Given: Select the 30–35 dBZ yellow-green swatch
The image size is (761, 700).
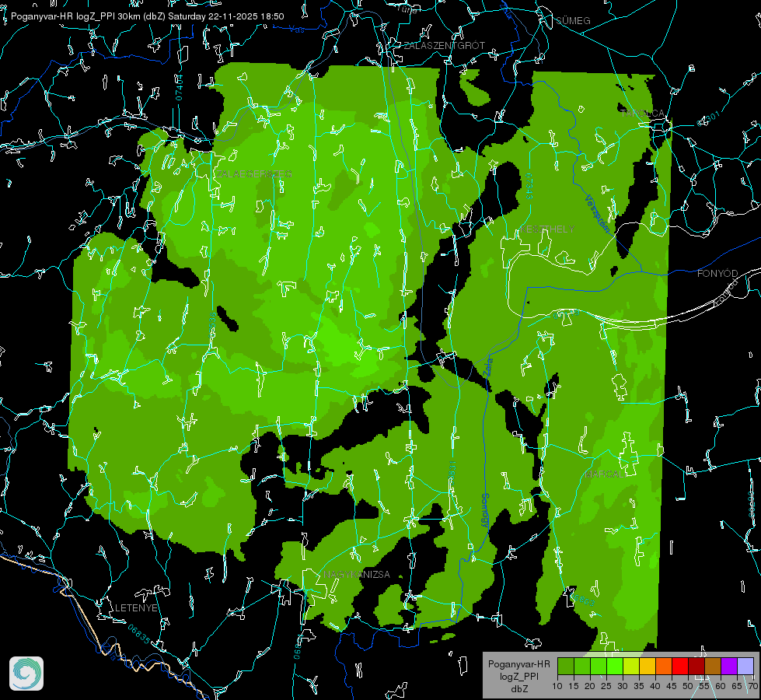Looking at the screenshot, I should point(631,667).
